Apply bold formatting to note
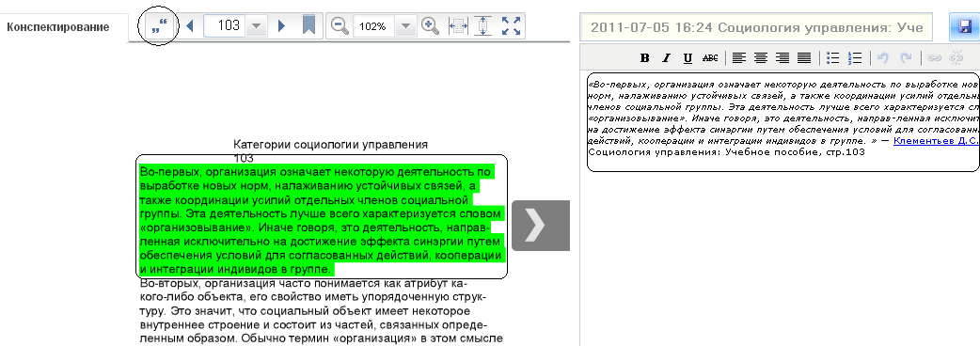This screenshot has height=346, width=980. click(x=645, y=58)
